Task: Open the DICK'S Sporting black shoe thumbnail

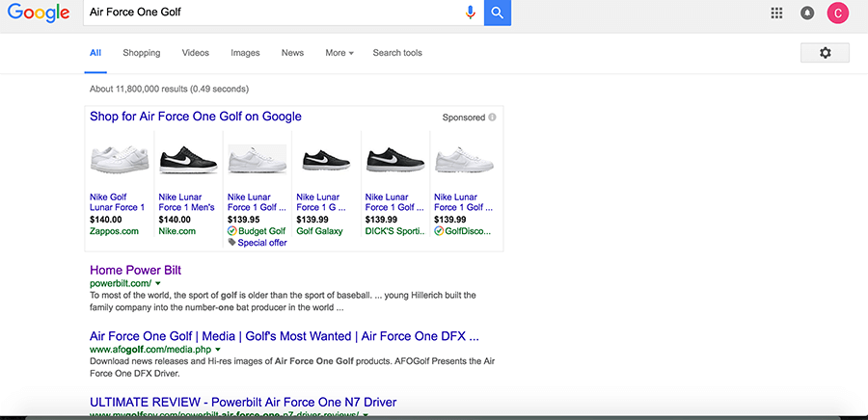Action: (394, 159)
